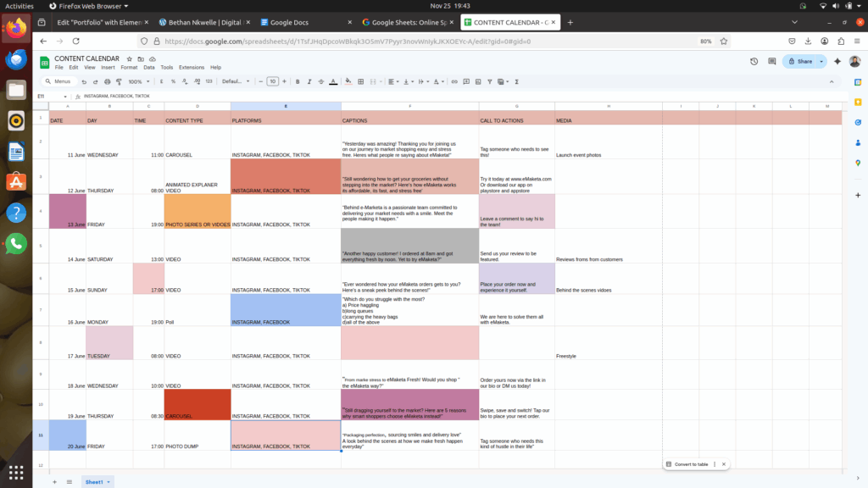This screenshot has height=488, width=868.
Task: Expand the Share button dropdown arrow
Action: click(x=821, y=61)
